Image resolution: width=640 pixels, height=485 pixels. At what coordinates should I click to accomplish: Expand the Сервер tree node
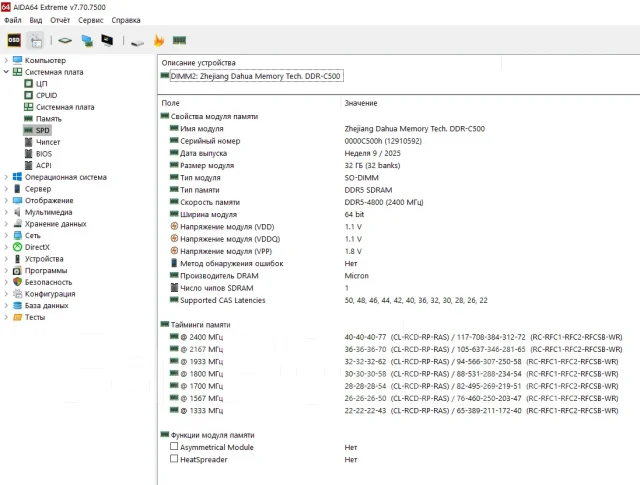coord(6,189)
